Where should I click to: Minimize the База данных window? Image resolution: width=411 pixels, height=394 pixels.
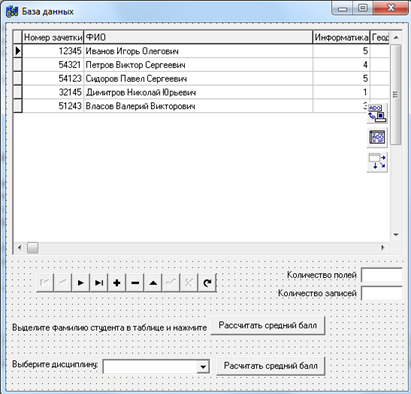[342, 8]
